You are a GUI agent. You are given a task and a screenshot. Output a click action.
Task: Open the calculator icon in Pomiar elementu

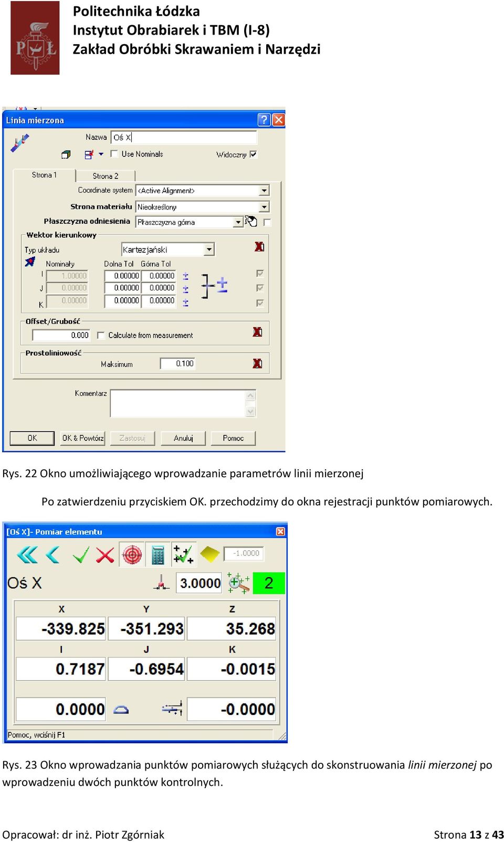point(157,554)
